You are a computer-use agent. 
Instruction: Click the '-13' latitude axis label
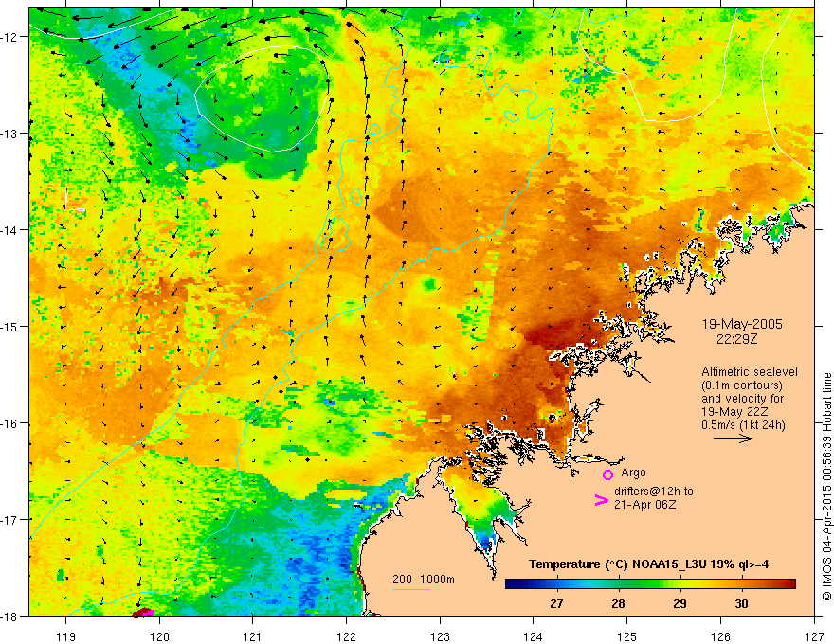[x=10, y=134]
